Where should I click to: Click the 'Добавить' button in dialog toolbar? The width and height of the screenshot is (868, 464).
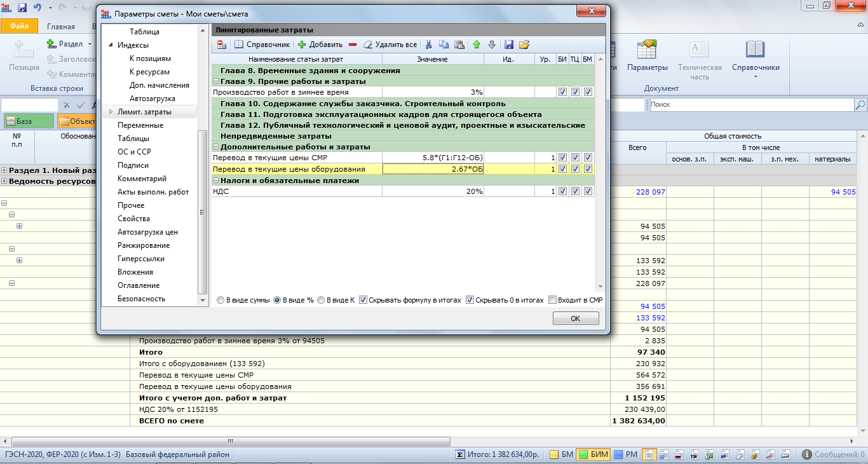320,44
